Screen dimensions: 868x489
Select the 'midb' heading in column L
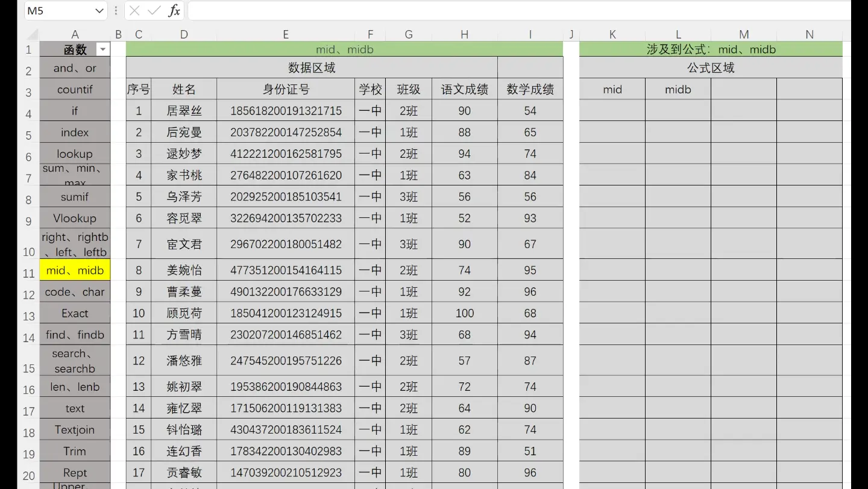coord(678,89)
